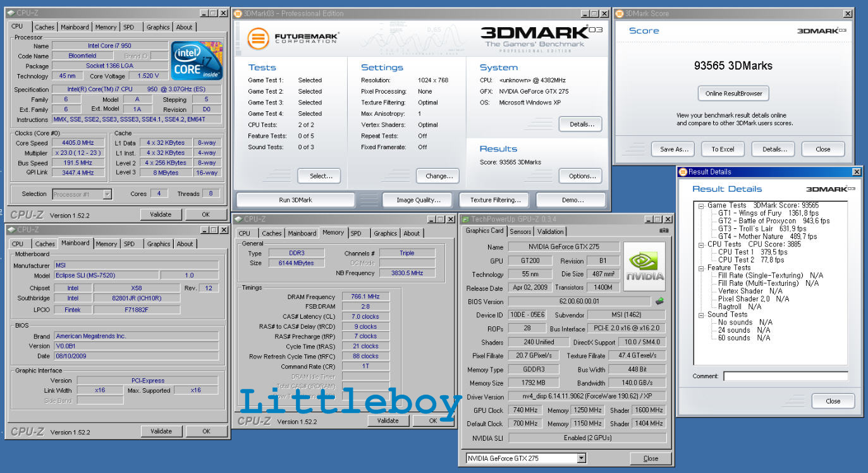Click the 62.00.60.00.01 BIOS version field
The width and height of the screenshot is (868, 473).
pyautogui.click(x=579, y=302)
